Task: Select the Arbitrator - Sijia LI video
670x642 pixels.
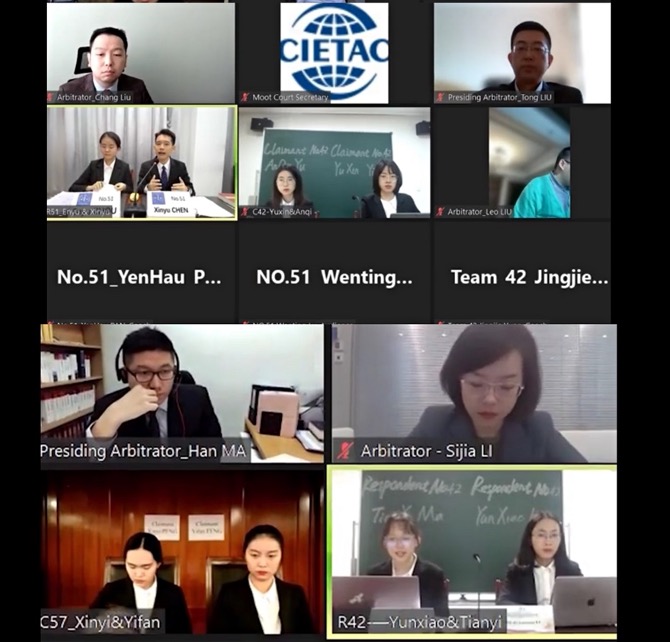Action: click(x=474, y=393)
